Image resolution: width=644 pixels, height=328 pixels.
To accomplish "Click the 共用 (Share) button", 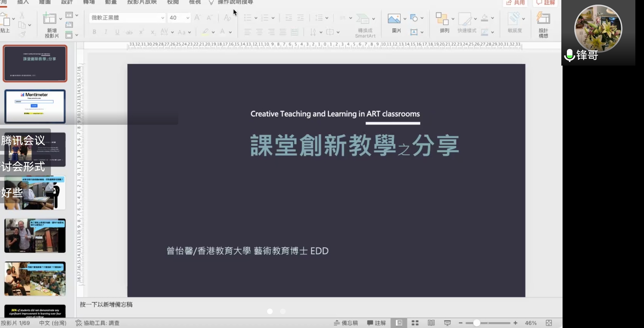I will 515,3.
